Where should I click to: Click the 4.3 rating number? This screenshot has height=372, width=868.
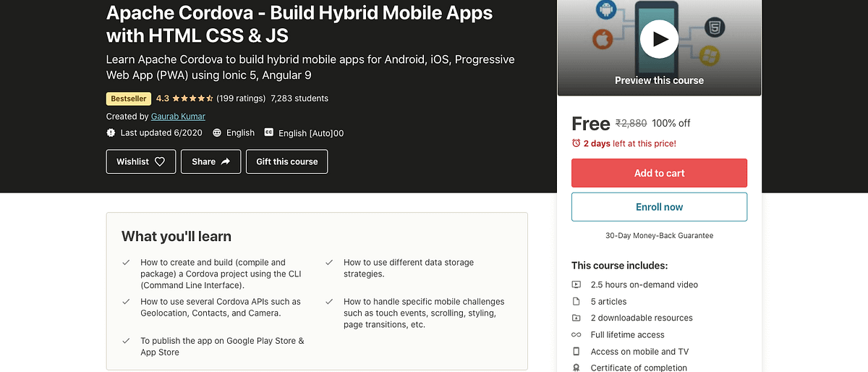click(162, 98)
